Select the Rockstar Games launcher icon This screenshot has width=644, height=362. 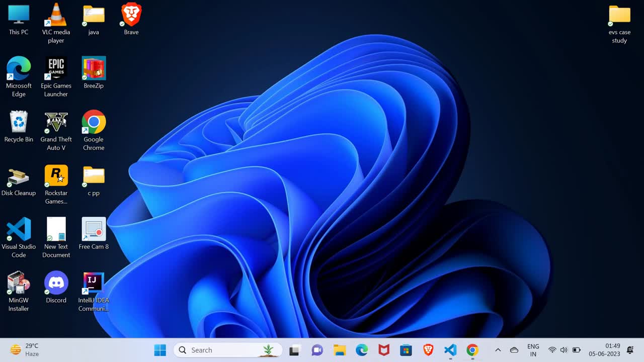pos(56,185)
